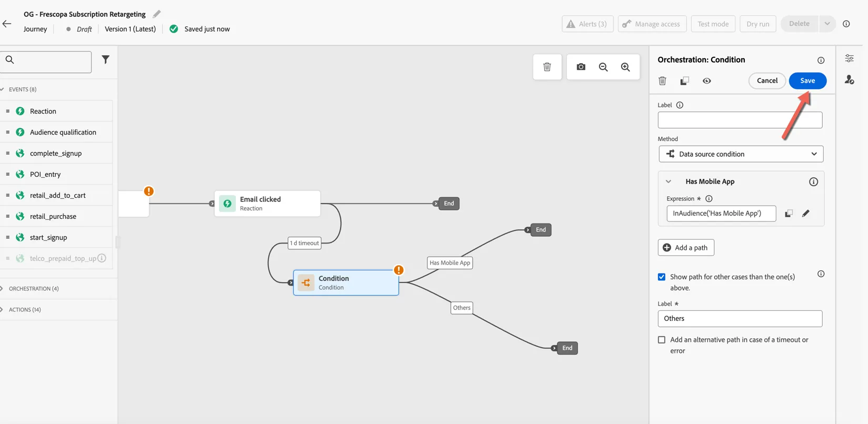Image resolution: width=868 pixels, height=424 pixels.
Task: Collapse the Has Mobile App path section
Action: click(668, 181)
